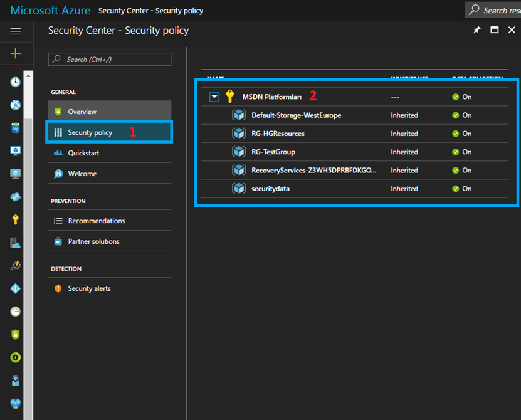The width and height of the screenshot is (521, 420).
Task: Open the owl icon in the sidebar
Action: pos(15,403)
